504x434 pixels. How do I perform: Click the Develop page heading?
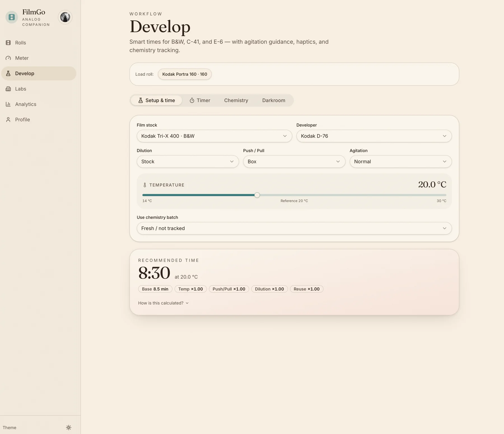tap(160, 27)
